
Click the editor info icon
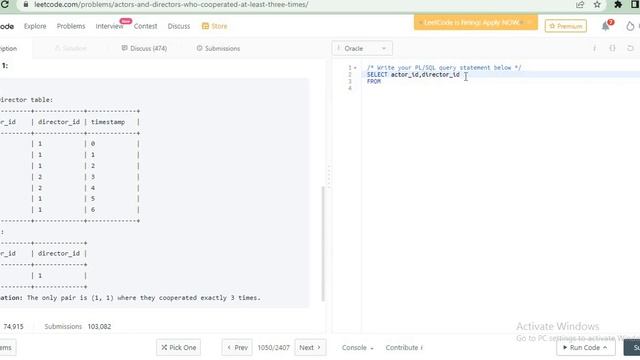pos(594,48)
